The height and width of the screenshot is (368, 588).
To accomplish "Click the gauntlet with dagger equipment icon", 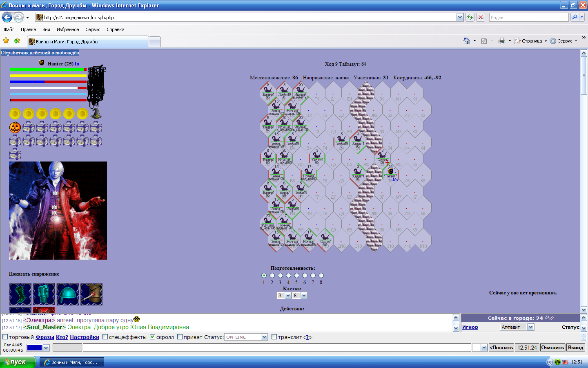I will pos(91,294).
